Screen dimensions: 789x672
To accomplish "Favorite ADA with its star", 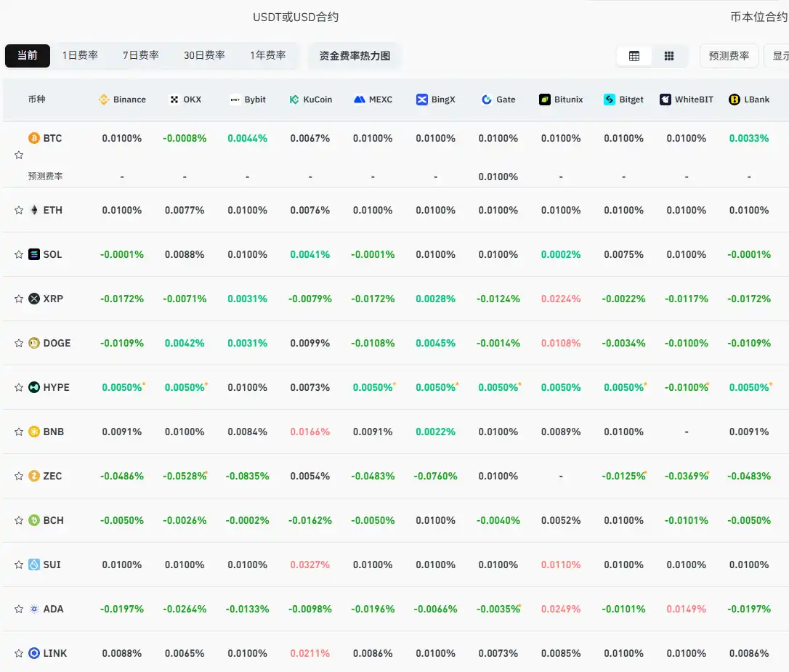I will click(19, 609).
